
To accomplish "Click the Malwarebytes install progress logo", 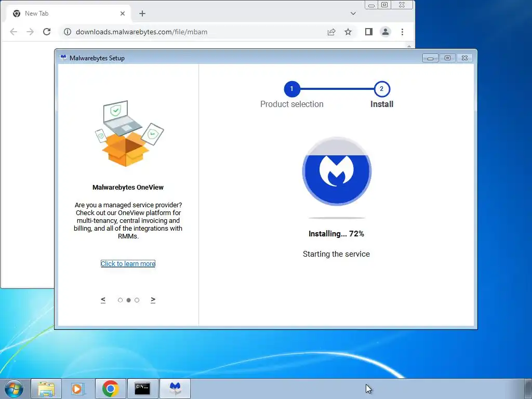I will point(337,171).
